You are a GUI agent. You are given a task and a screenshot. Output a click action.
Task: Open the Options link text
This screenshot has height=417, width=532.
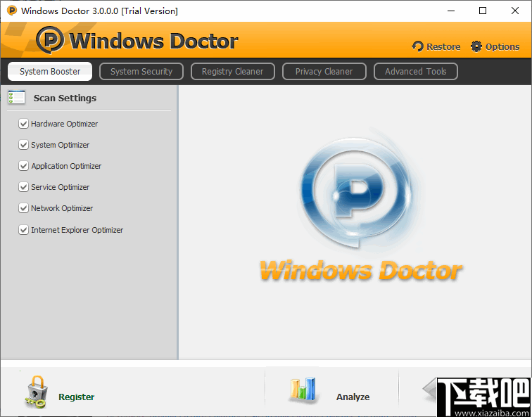point(502,47)
